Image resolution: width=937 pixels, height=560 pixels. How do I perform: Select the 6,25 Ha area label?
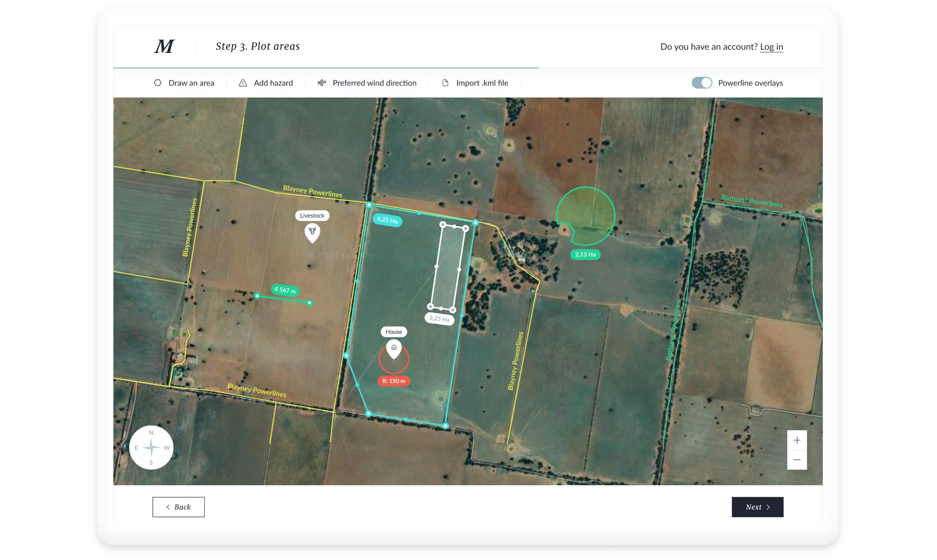coord(387,220)
